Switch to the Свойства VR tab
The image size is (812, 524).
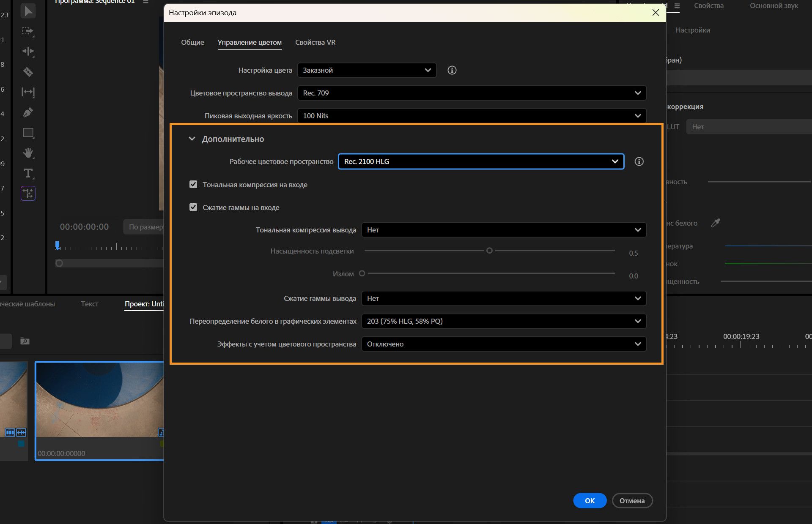click(315, 42)
